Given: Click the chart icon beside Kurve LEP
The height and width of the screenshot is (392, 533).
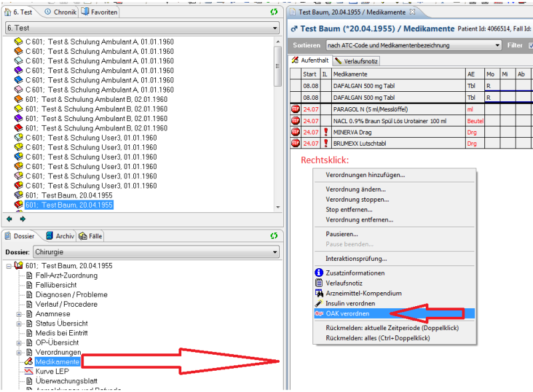Looking at the screenshot, I should [x=29, y=371].
